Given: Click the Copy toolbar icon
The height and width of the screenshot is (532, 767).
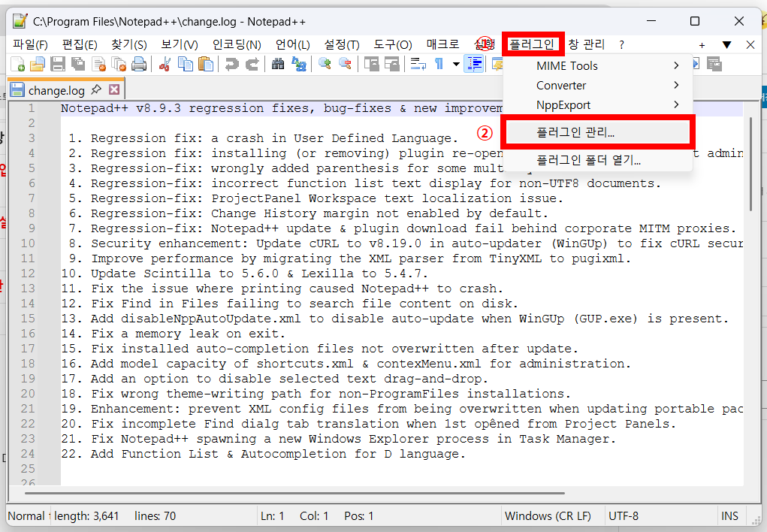Looking at the screenshot, I should [186, 64].
